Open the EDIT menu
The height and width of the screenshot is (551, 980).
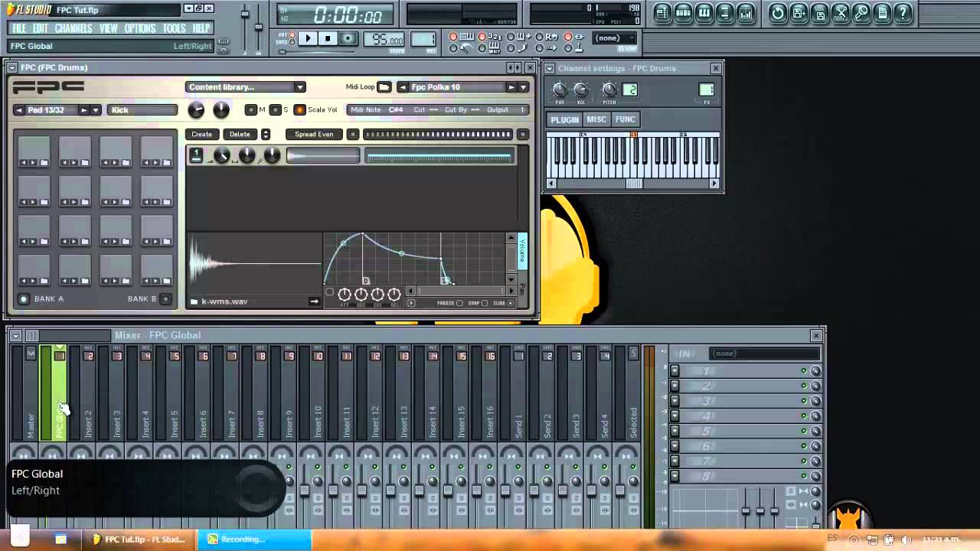(41, 28)
